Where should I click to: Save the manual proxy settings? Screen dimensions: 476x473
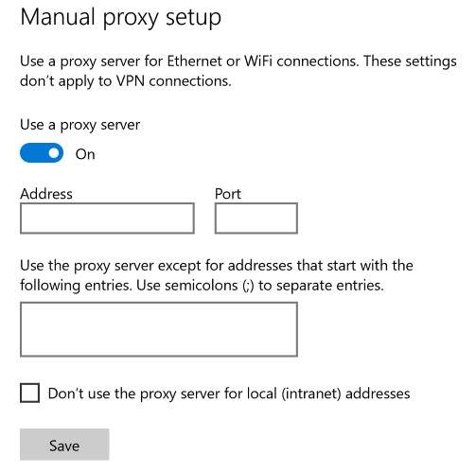coord(64,445)
